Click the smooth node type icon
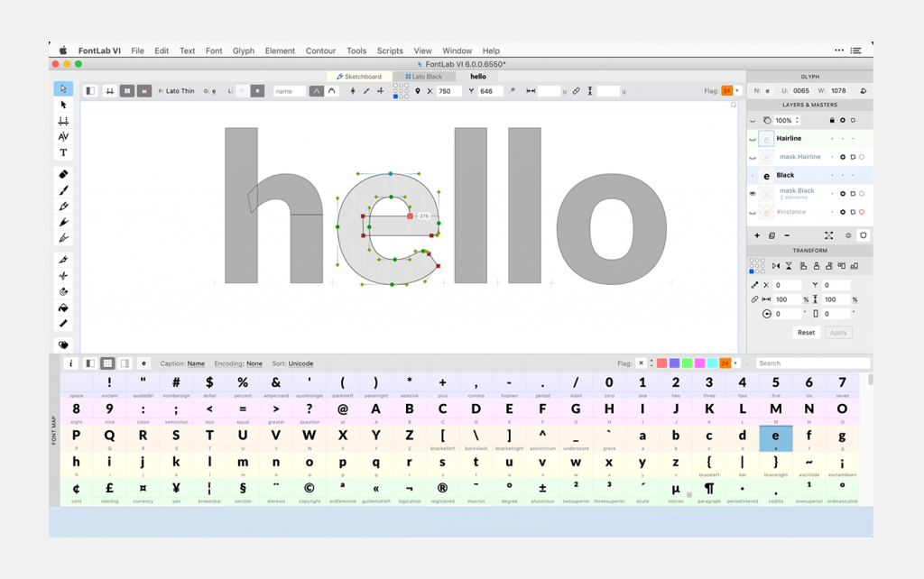Screen dimensions: 924x579 (332, 91)
